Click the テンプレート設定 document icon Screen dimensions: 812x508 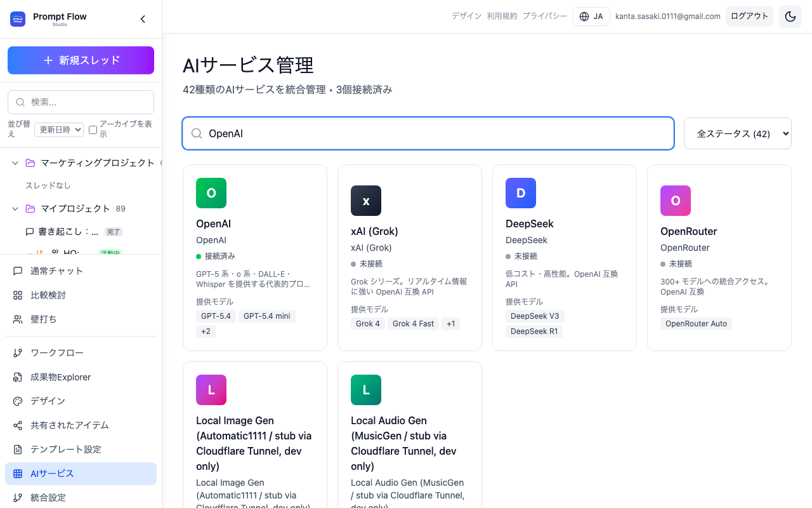coord(18,450)
